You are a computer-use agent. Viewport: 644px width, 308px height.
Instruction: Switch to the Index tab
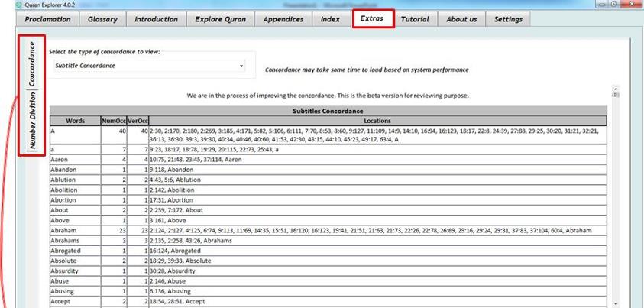tap(330, 19)
